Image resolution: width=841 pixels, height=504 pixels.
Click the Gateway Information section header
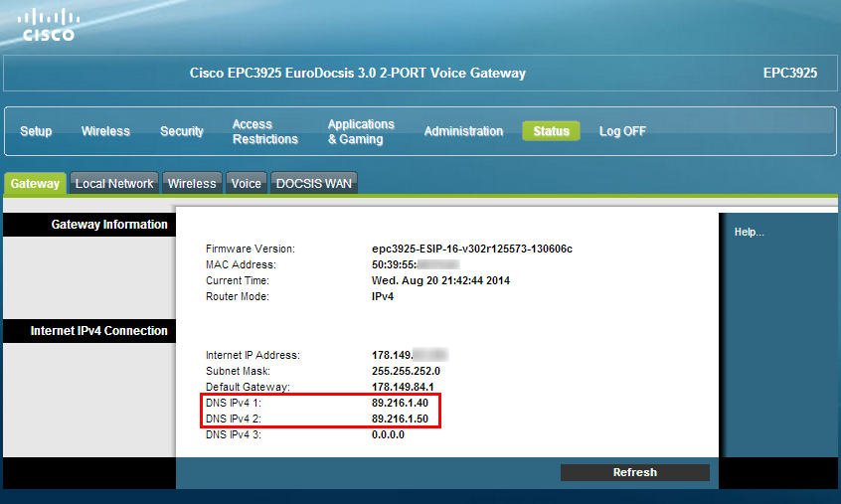[x=109, y=224]
